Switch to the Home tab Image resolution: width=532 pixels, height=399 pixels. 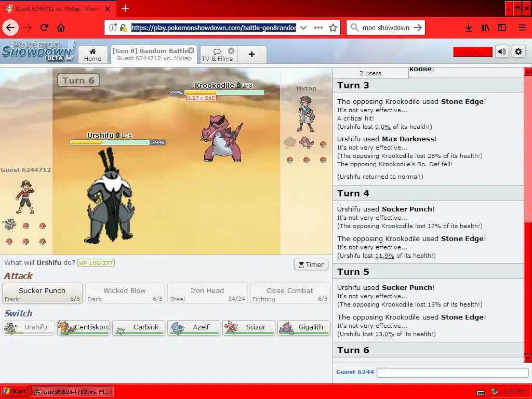pyautogui.click(x=92, y=54)
